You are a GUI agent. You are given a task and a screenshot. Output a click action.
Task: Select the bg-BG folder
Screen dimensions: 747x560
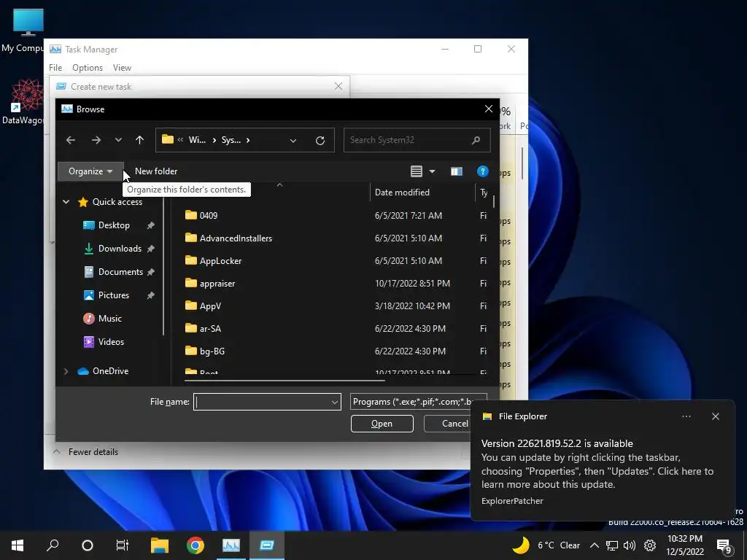click(x=212, y=351)
